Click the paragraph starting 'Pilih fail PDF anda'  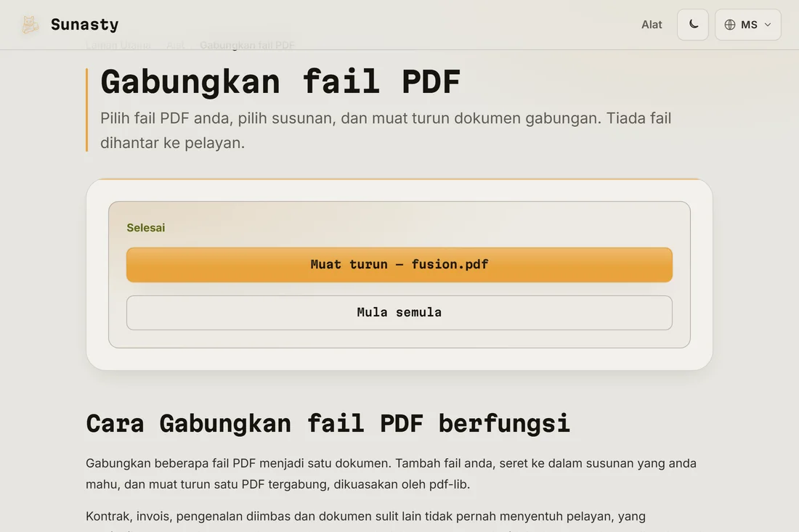pos(385,131)
